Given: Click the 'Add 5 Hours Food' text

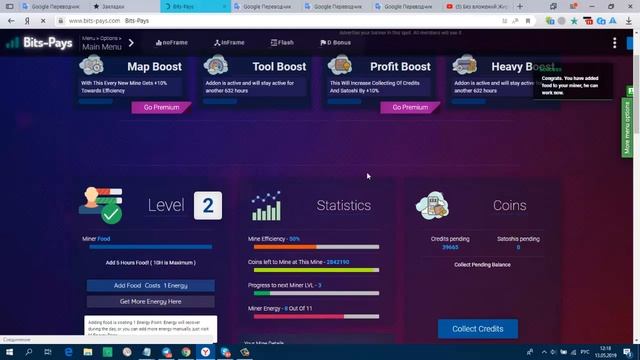Looking at the screenshot, I should (151, 262).
